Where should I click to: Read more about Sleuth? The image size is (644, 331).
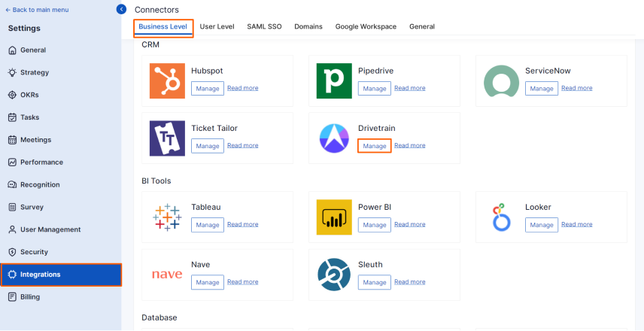pyautogui.click(x=410, y=281)
